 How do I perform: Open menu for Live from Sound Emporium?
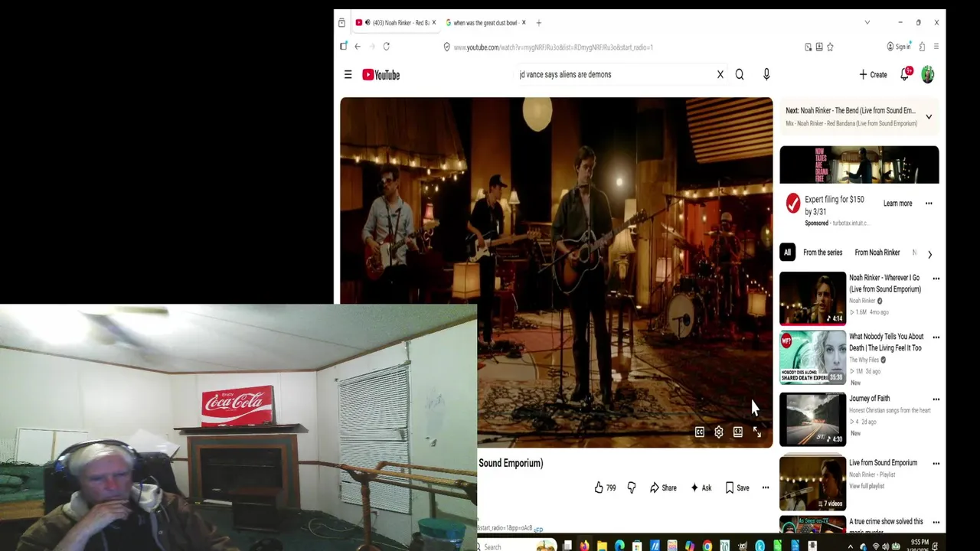point(936,464)
